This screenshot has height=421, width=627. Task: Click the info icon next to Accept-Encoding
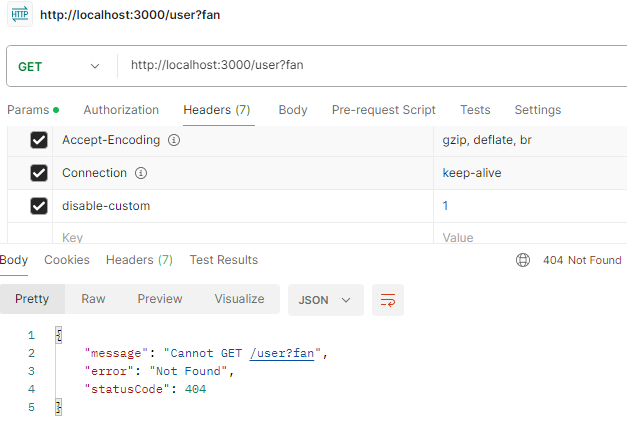(x=174, y=141)
